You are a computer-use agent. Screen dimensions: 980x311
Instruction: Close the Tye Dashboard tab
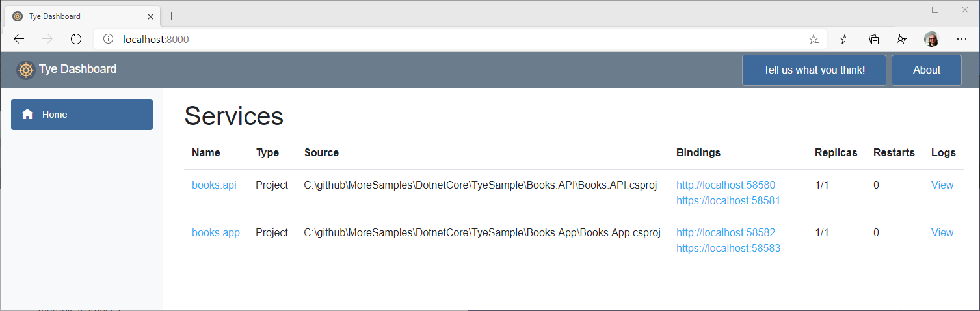(x=151, y=16)
